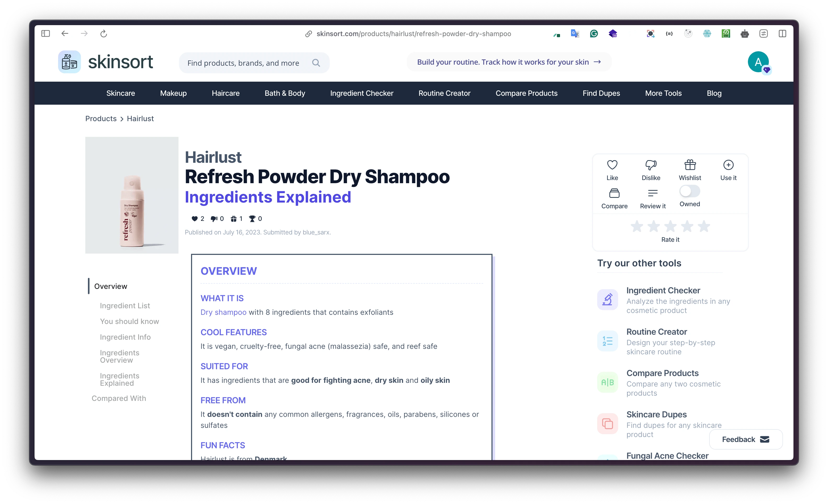Toggle the Owned switch
Viewport: 828px width, 504px height.
(x=690, y=192)
